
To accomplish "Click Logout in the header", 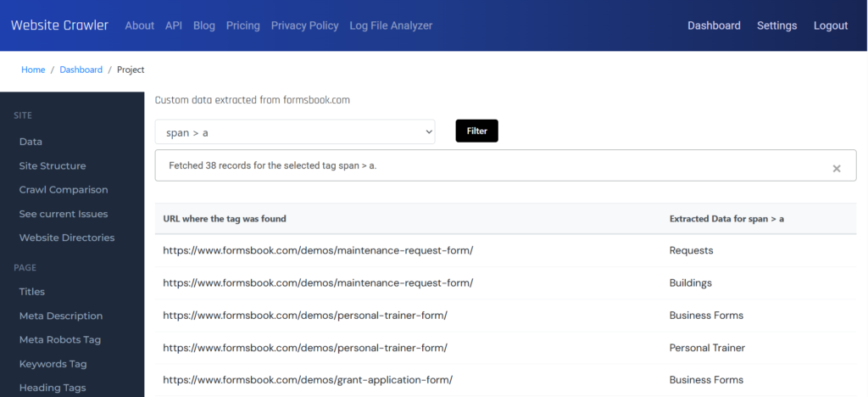I will [x=831, y=25].
